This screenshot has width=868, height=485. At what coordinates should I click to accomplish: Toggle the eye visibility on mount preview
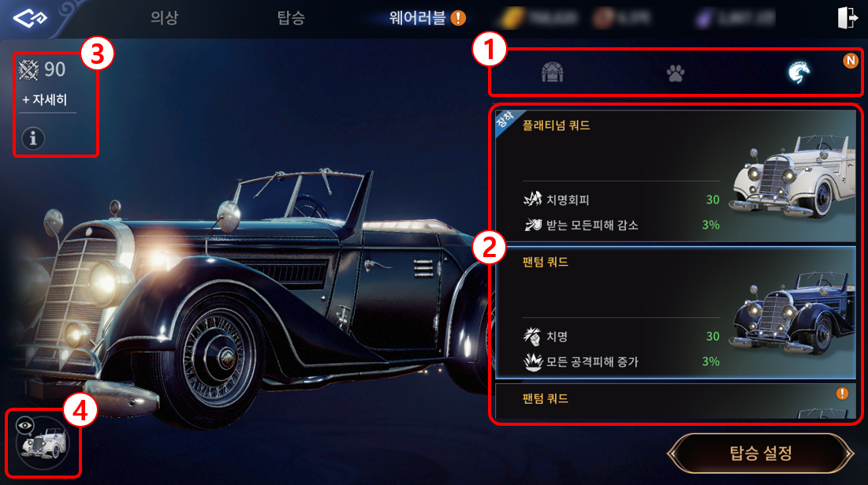coord(24,425)
